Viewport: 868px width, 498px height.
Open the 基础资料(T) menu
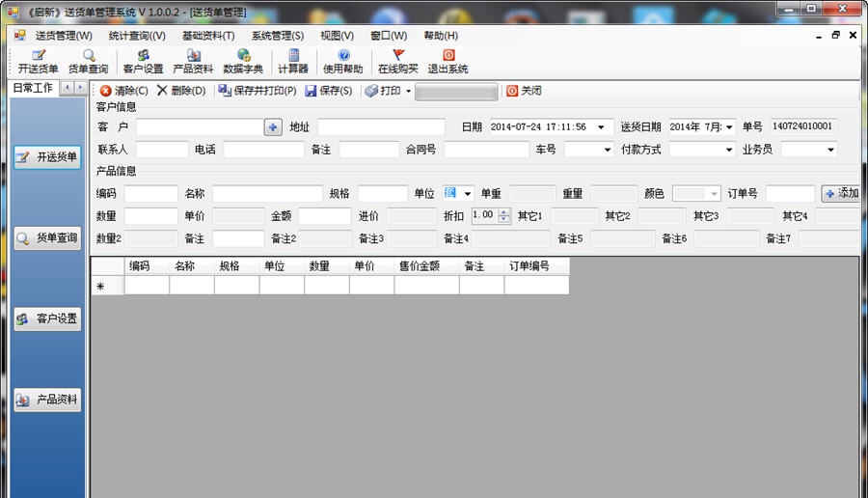point(208,36)
